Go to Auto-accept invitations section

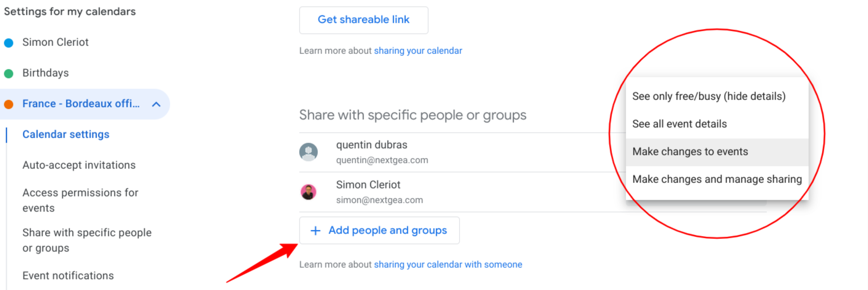(79, 165)
